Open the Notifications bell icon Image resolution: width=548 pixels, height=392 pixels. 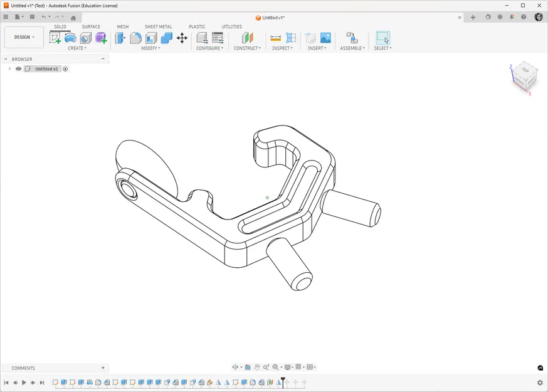click(512, 17)
